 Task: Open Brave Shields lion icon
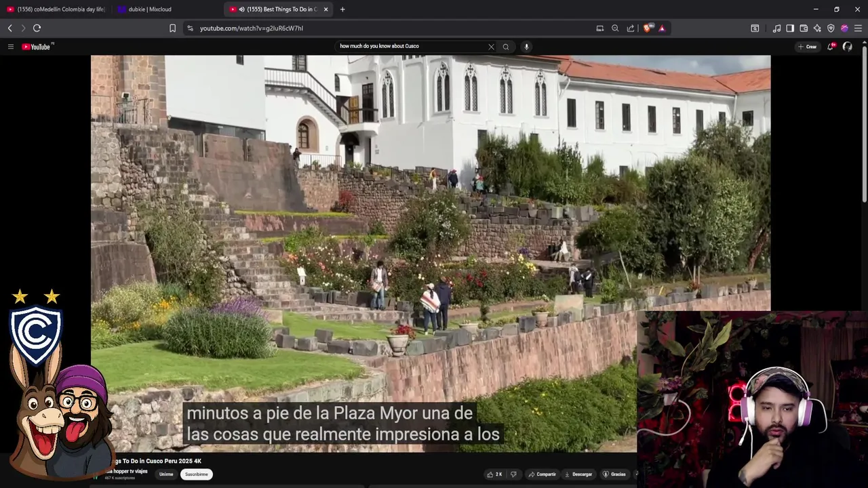(x=647, y=28)
